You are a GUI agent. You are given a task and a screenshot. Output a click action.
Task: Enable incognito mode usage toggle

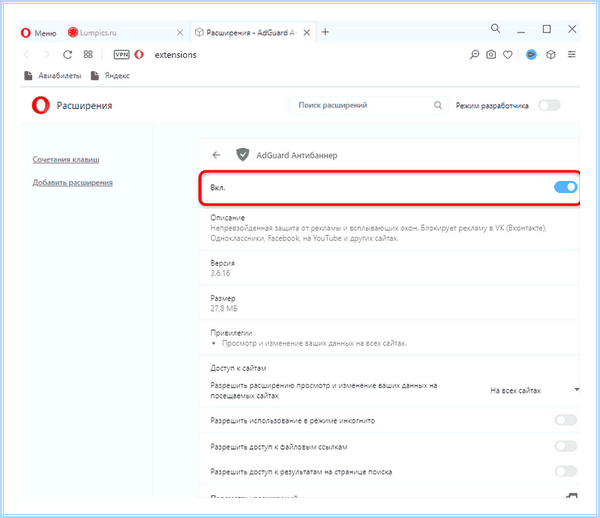pos(566,420)
